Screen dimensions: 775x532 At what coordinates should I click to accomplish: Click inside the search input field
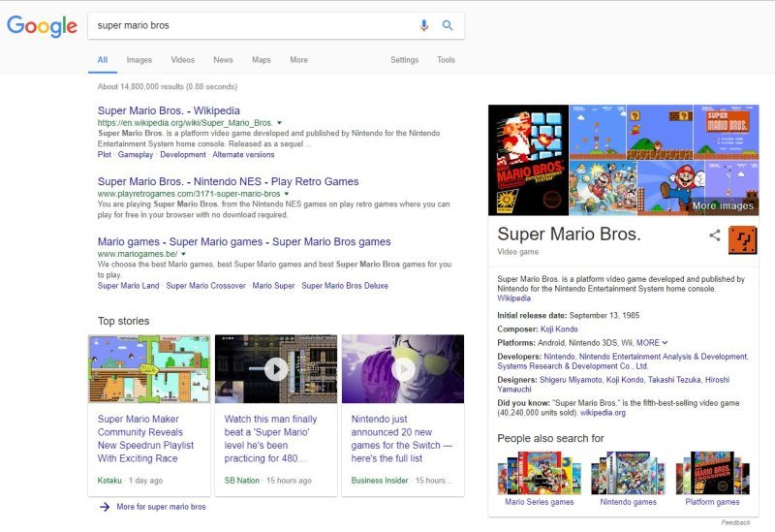252,25
